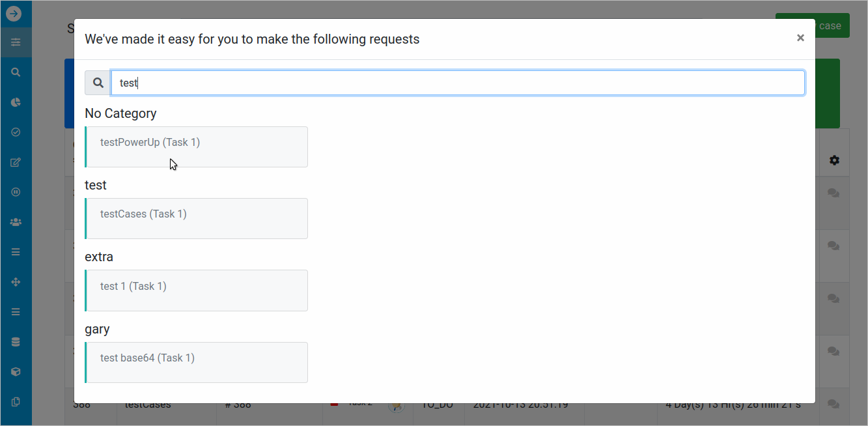Close the requests dialog with the X
868x426 pixels.
(800, 38)
